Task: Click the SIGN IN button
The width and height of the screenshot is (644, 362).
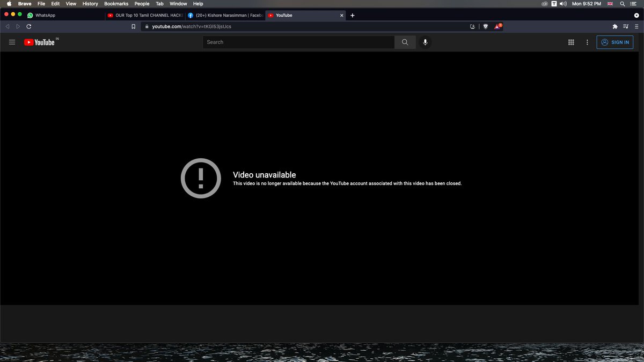Action: [615, 42]
